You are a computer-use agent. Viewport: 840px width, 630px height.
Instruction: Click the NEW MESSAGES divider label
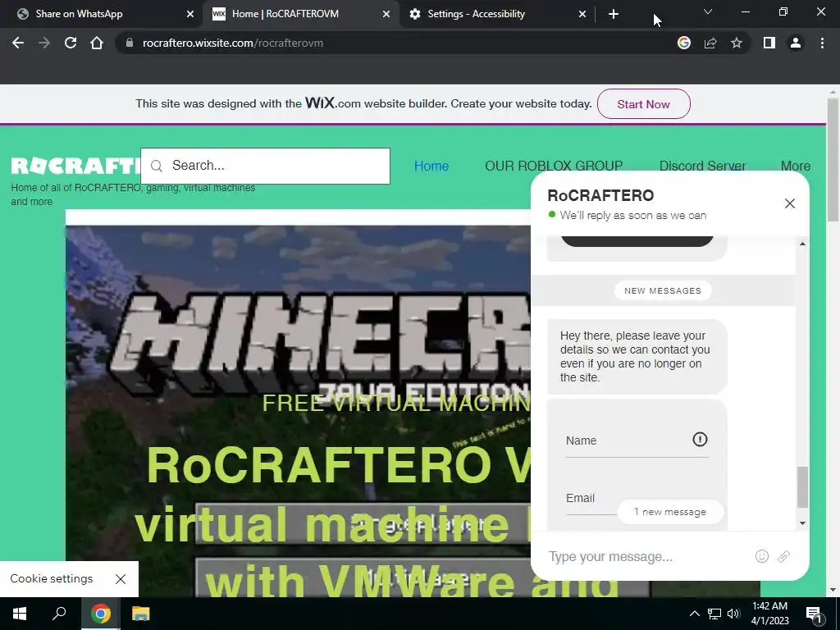pyautogui.click(x=663, y=290)
